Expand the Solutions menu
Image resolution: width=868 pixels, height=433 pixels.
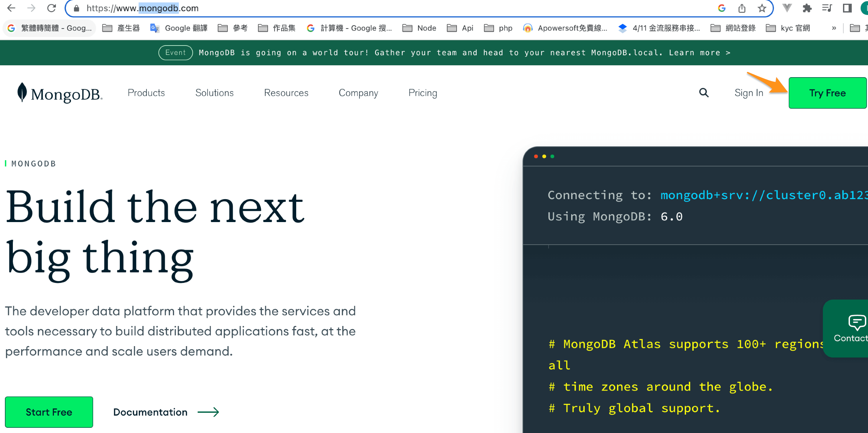tap(214, 93)
